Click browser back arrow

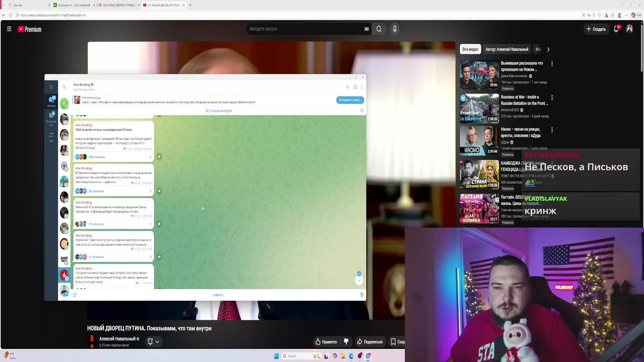click(4, 15)
